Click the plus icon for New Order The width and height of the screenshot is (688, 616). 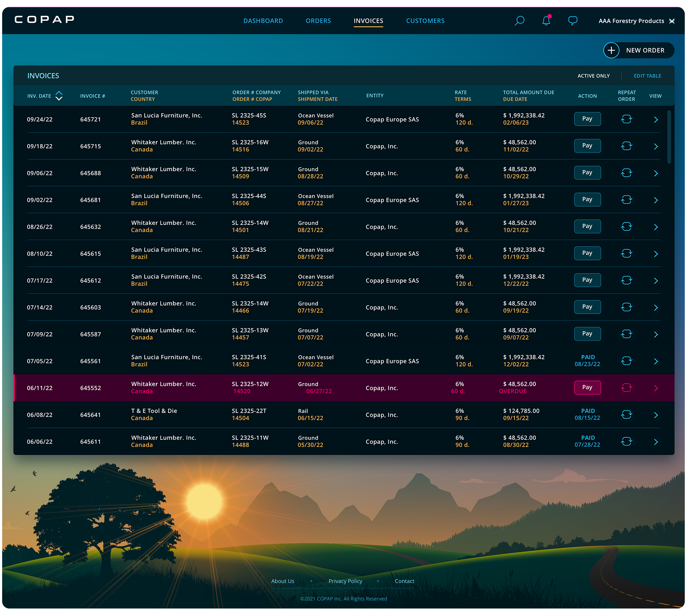tap(611, 50)
